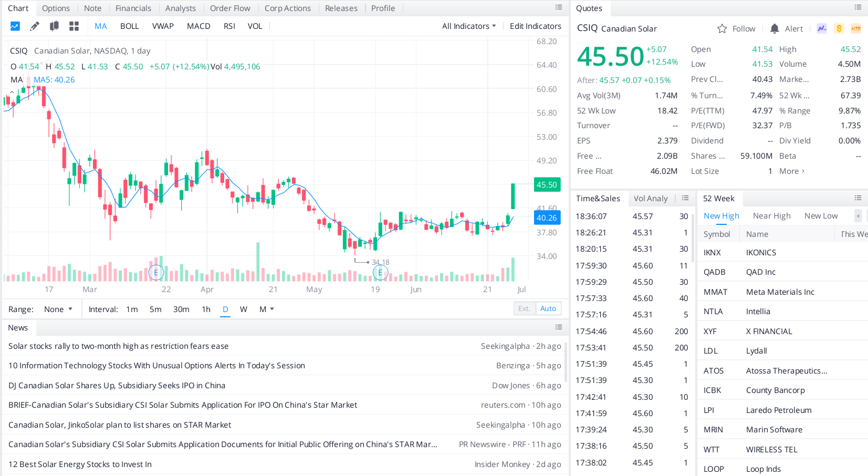The width and height of the screenshot is (868, 476).
Task: Click the orange dollar sign badge icon
Action: coord(839,28)
